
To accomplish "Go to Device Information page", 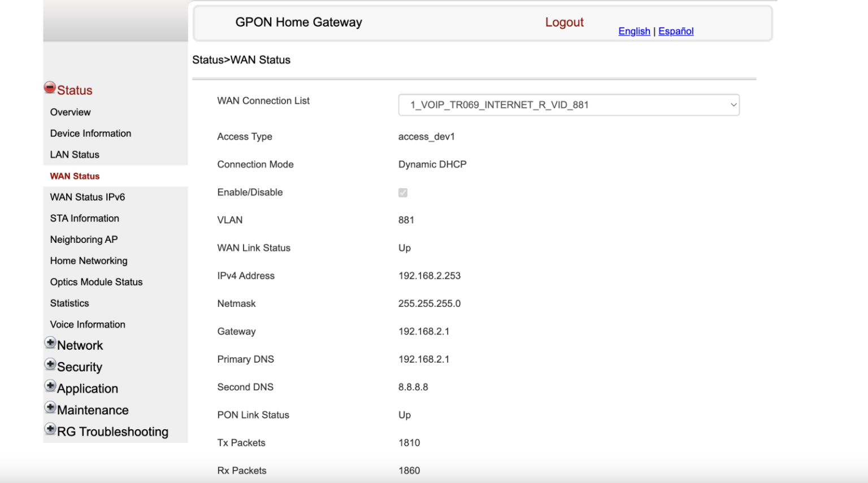I will (90, 133).
